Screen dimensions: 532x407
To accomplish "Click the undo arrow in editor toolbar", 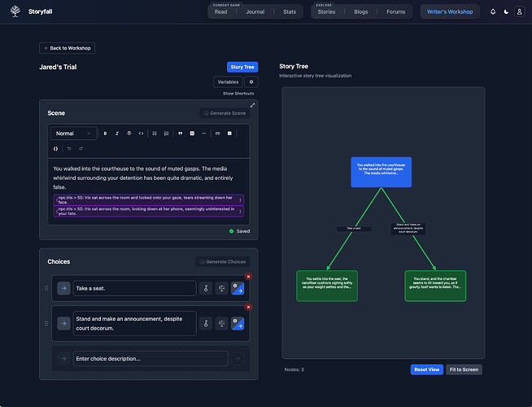I will click(69, 148).
